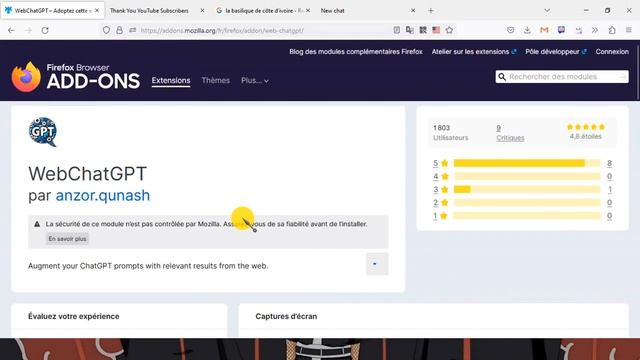Click the purple chat extension icon

pyautogui.click(x=561, y=30)
